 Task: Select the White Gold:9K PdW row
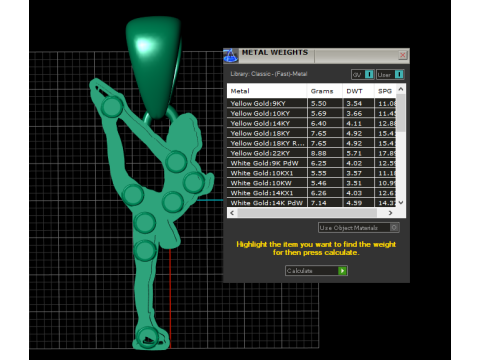pyautogui.click(x=312, y=163)
